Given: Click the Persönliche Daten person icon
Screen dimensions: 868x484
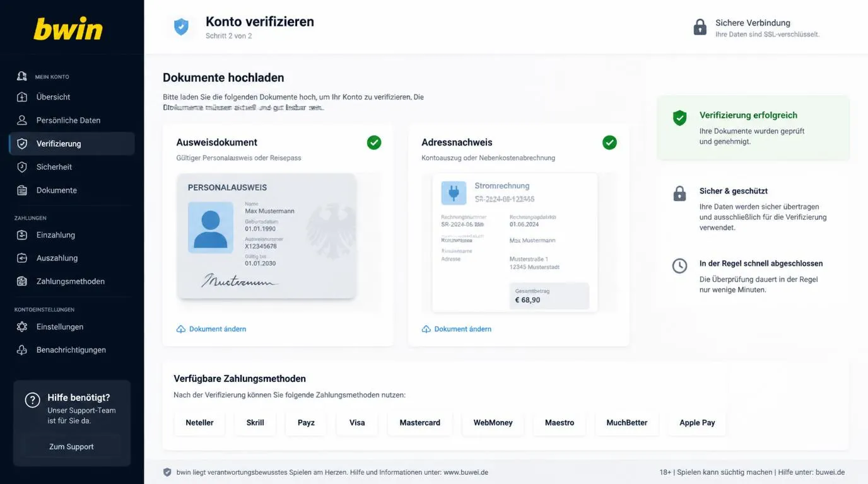Looking at the screenshot, I should pos(22,120).
